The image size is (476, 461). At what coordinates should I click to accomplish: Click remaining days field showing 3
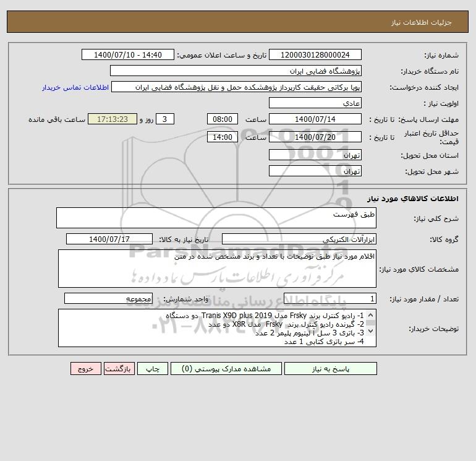pyautogui.click(x=165, y=119)
